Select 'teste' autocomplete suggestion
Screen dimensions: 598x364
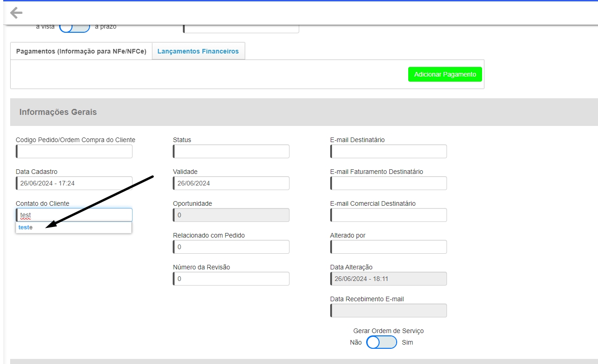26,227
